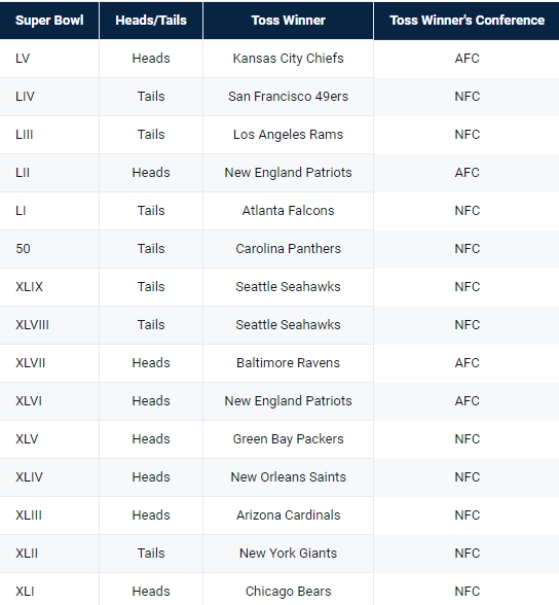559x605 pixels.
Task: Select the 'New York Giants' cell
Action: (288, 553)
